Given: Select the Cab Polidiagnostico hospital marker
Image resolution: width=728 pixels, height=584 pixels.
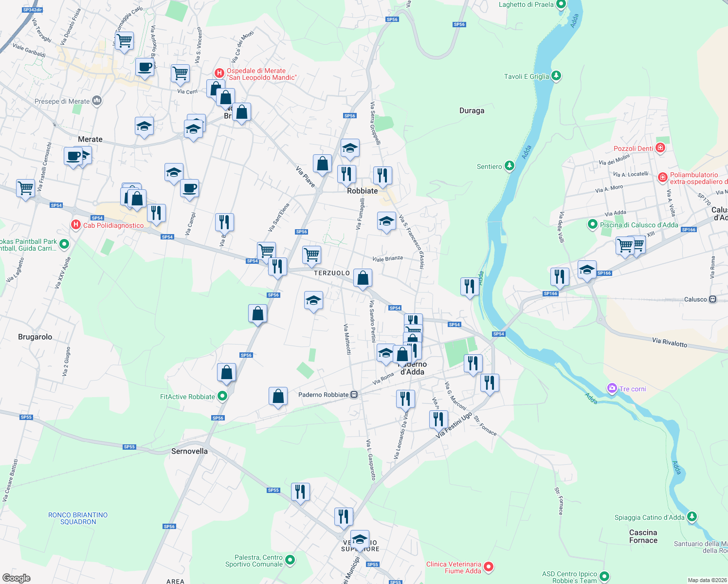Looking at the screenshot, I should click(x=76, y=225).
